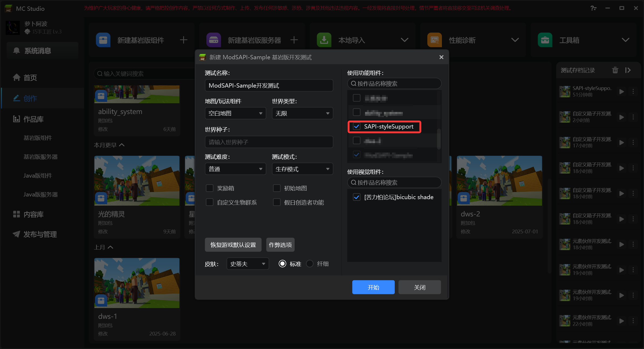Open 本地导入 via its download icon

click(324, 40)
